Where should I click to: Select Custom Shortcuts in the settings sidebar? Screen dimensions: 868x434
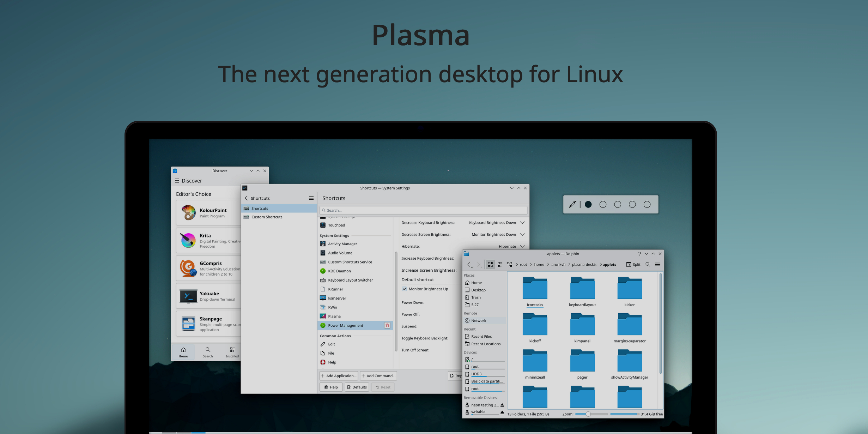[x=279, y=217]
